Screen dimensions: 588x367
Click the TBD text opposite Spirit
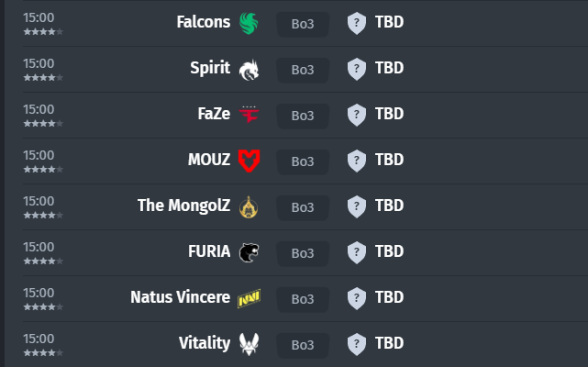390,68
